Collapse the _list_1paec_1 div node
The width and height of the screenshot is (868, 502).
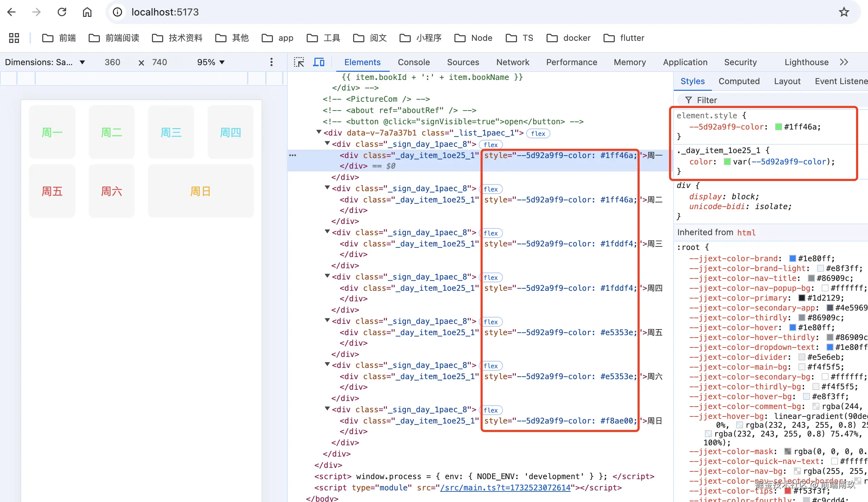click(x=319, y=132)
